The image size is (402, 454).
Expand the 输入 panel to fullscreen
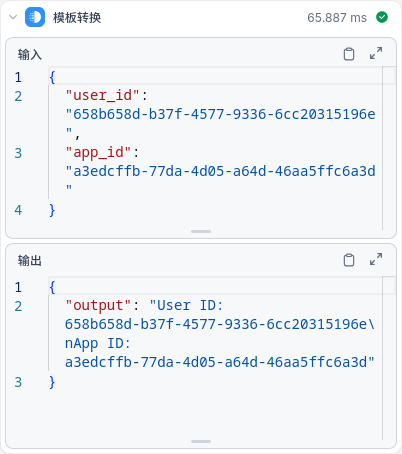[x=376, y=53]
